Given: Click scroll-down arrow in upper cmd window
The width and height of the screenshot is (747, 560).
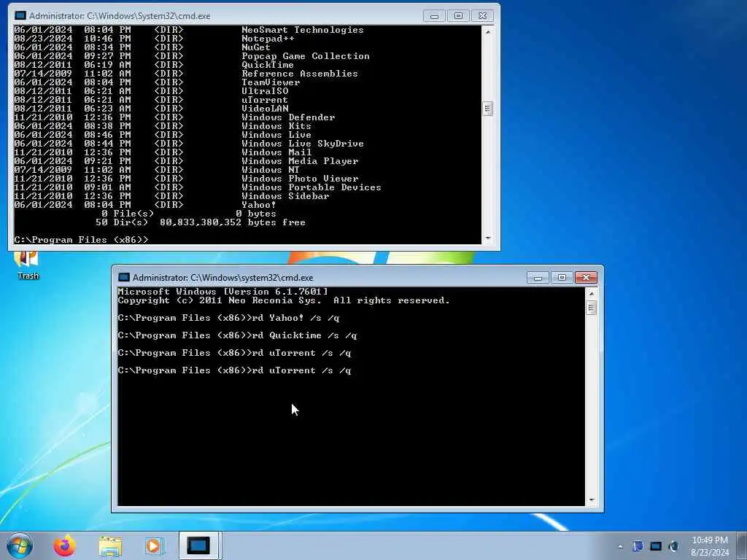Looking at the screenshot, I should [487, 238].
